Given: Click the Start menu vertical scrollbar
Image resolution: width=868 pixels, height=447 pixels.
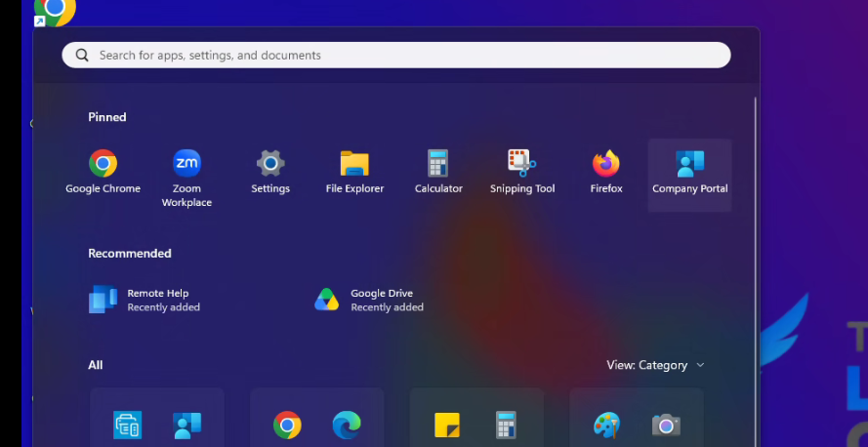Looking at the screenshot, I should [x=755, y=271].
